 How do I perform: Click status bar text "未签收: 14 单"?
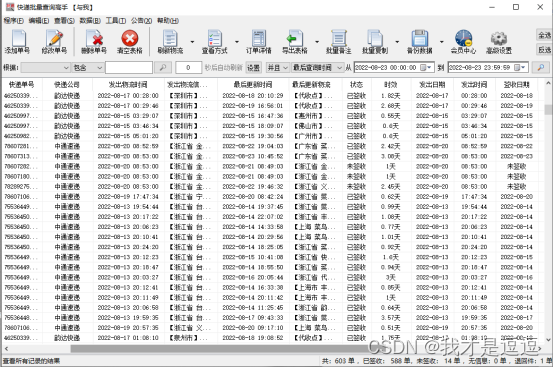[438, 361]
